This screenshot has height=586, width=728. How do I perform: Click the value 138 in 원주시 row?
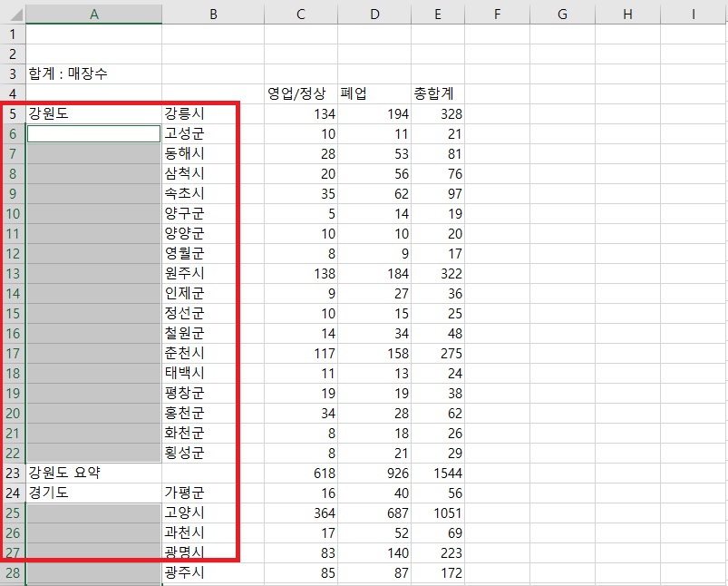[x=301, y=274]
